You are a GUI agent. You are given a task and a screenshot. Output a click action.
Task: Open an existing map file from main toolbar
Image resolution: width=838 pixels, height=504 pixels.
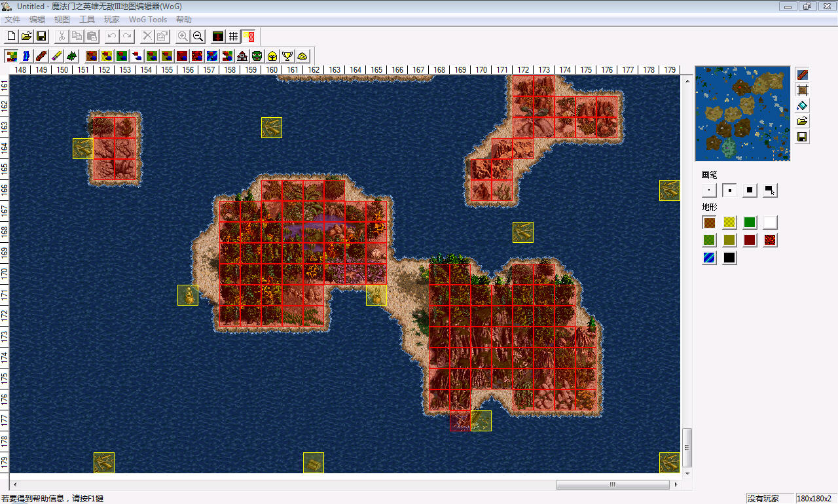click(26, 36)
